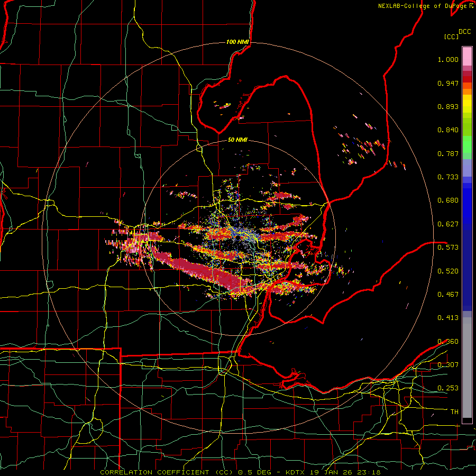This screenshot has height=476, width=476.
Task: Click the 0.680 scale value
Action: [448, 200]
